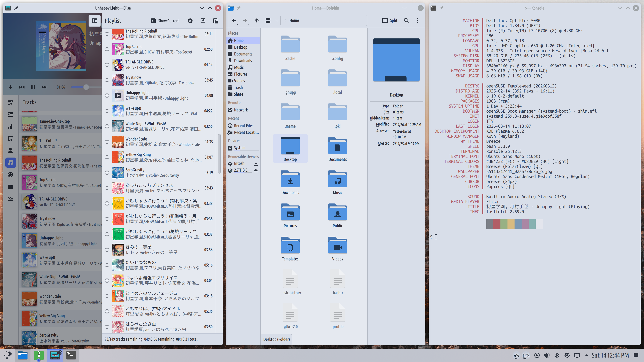Open the Artists view in Elisa sidebar
This screenshot has height=362, width=644.
[x=10, y=150]
